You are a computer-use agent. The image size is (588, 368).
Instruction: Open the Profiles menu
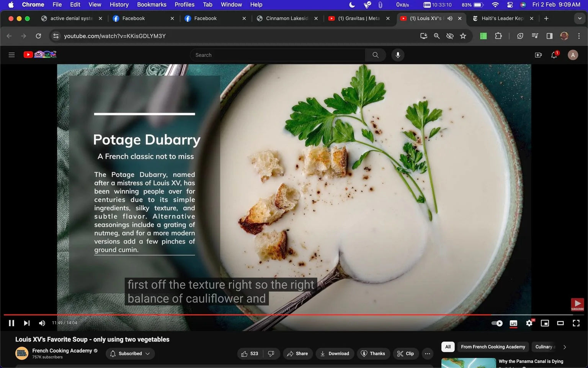(x=185, y=5)
